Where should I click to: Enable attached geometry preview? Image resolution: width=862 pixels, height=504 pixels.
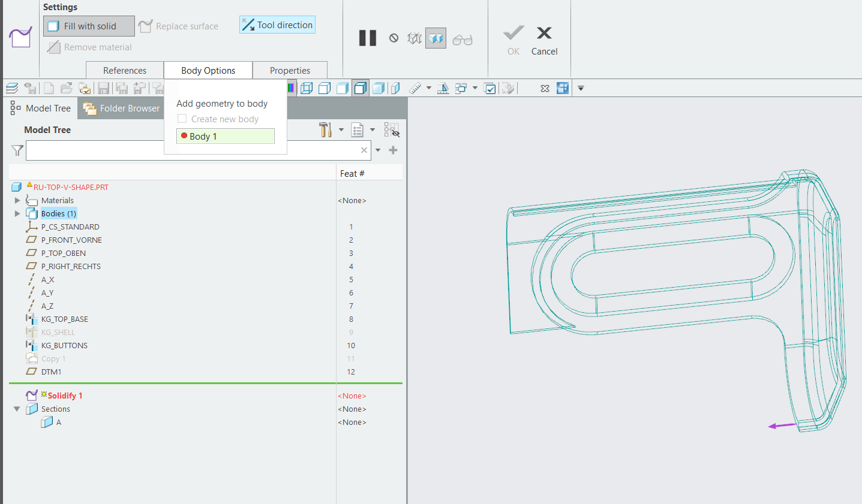pos(435,38)
